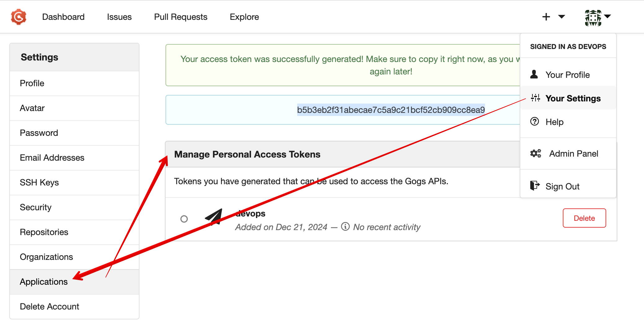Click the circle status indicator for devops token
Screen dimensions: 644x325
pyautogui.click(x=184, y=219)
